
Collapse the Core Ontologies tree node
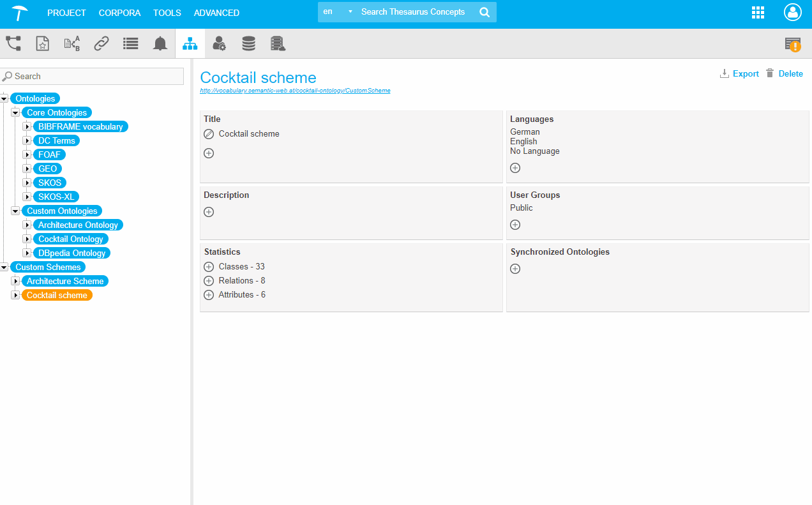[16, 112]
